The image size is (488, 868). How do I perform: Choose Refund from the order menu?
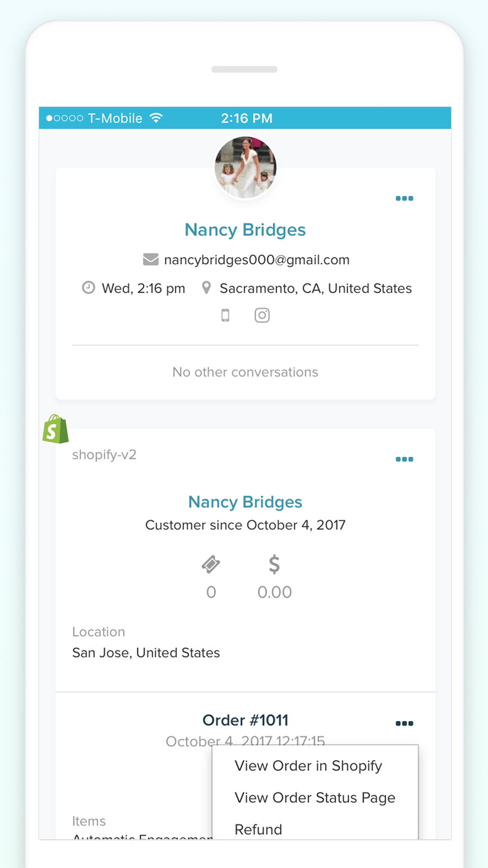tap(258, 829)
